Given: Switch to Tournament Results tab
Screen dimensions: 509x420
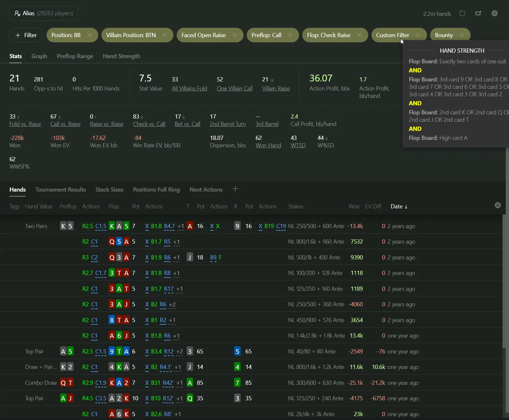Looking at the screenshot, I should [60, 190].
